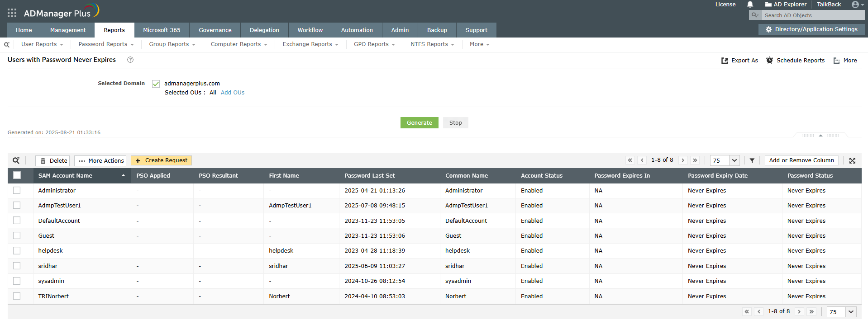Screen dimensions: 868x329
Task: Go to last page using bottom pager
Action: [812, 312]
